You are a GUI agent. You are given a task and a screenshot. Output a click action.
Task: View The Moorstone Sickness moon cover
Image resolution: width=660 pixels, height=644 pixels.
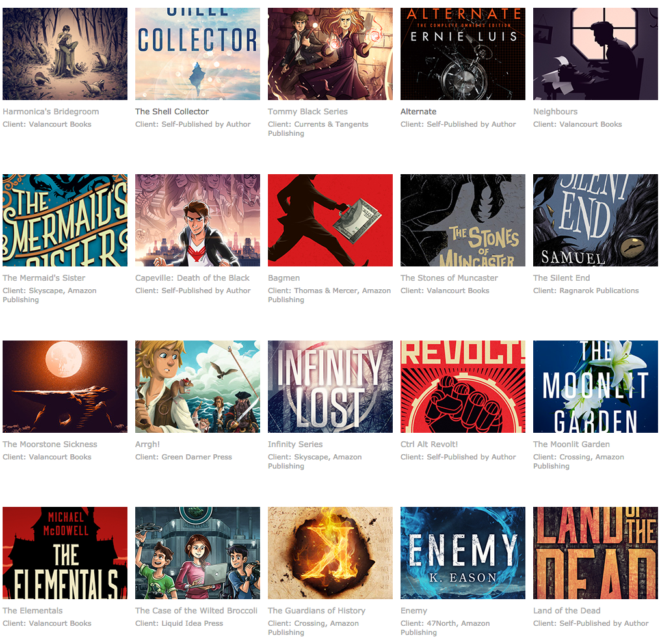coord(65,387)
